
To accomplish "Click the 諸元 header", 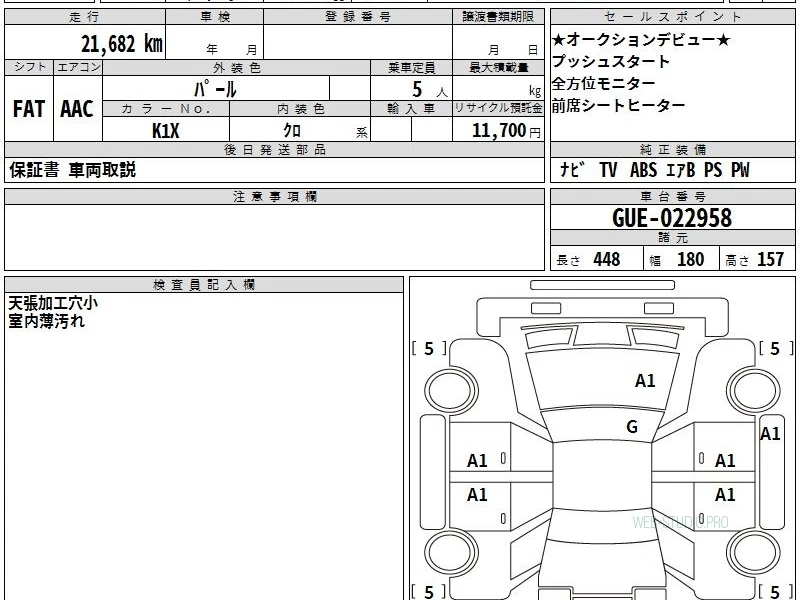I will pyautogui.click(x=672, y=237).
